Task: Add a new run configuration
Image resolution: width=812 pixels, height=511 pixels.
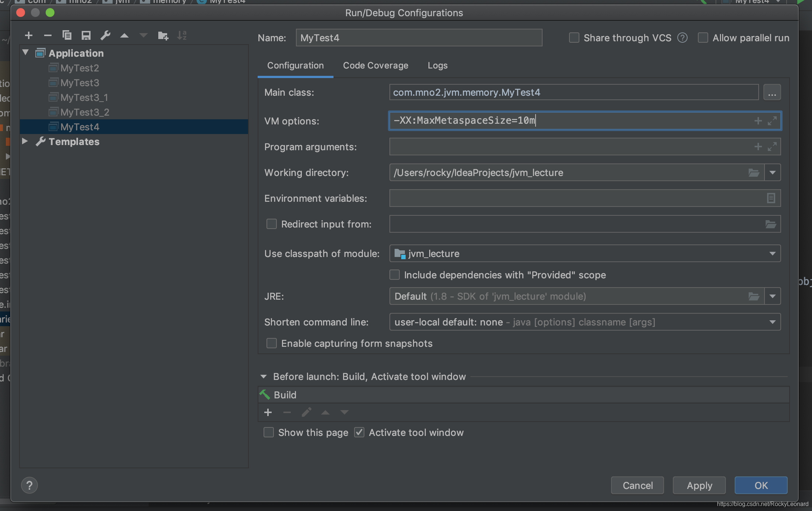Action: 29,35
